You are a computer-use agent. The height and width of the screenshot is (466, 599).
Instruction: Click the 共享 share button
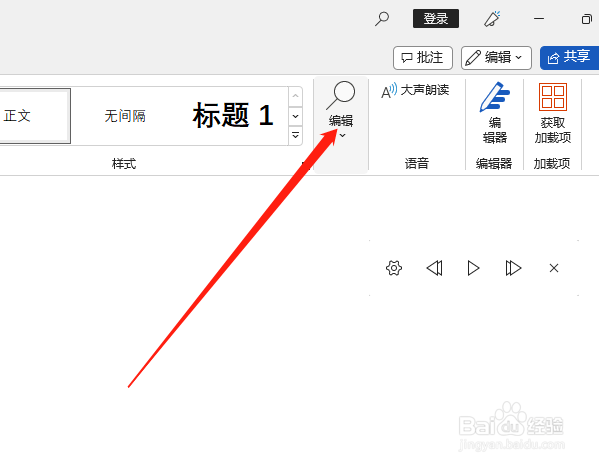click(570, 58)
